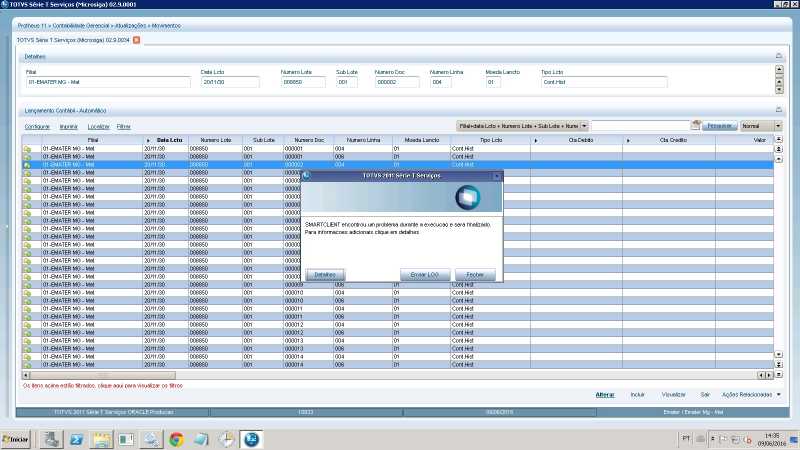The width and height of the screenshot is (800, 450).
Task: Open the file explorer taskbar icon
Action: (102, 439)
